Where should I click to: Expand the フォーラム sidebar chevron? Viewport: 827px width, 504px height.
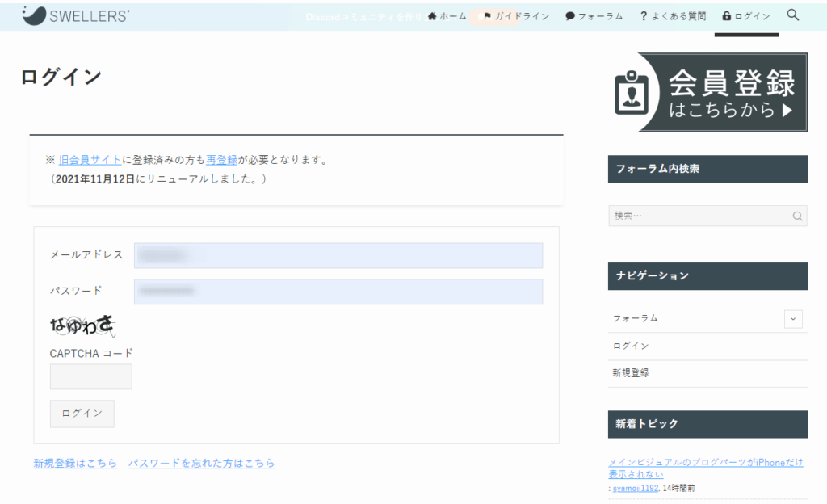point(793,319)
